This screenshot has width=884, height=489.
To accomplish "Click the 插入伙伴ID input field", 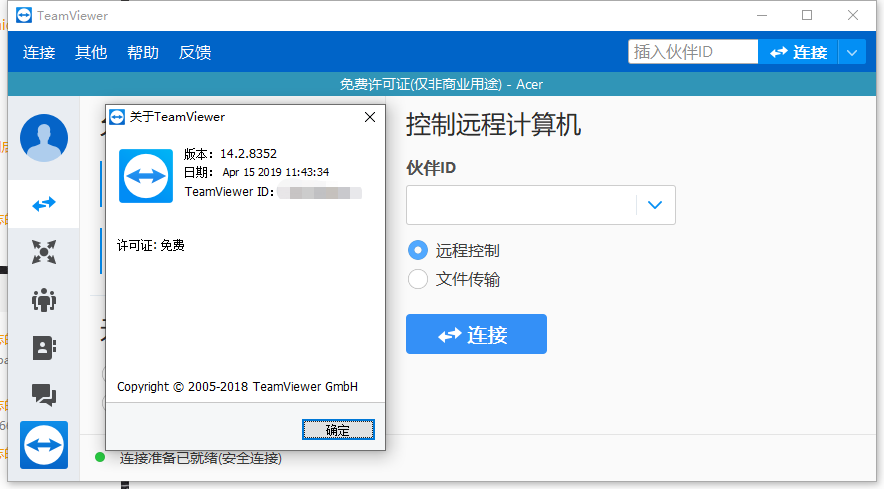I will click(x=693, y=52).
